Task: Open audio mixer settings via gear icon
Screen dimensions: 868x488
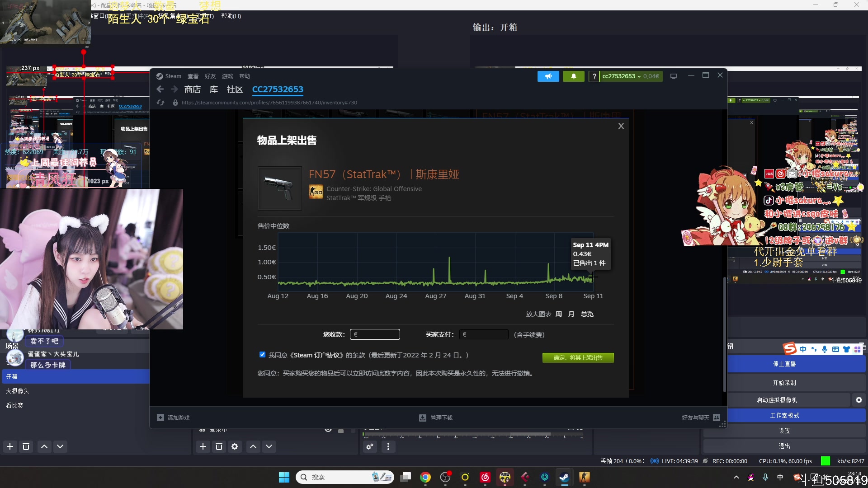Action: (370, 446)
